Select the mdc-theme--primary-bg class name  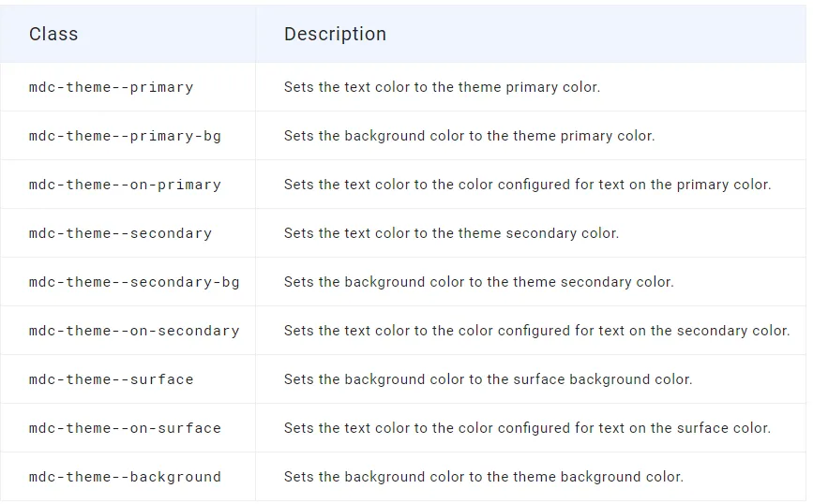point(125,136)
